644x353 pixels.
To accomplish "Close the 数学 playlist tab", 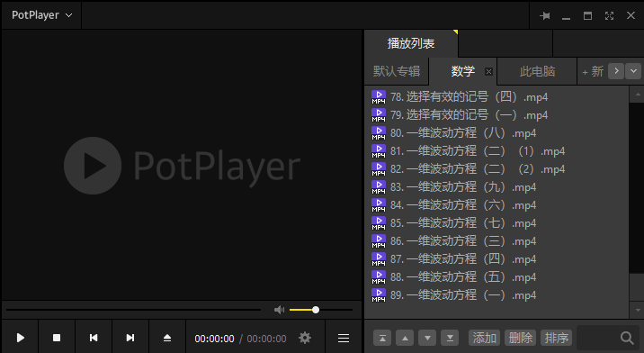I will coord(488,71).
